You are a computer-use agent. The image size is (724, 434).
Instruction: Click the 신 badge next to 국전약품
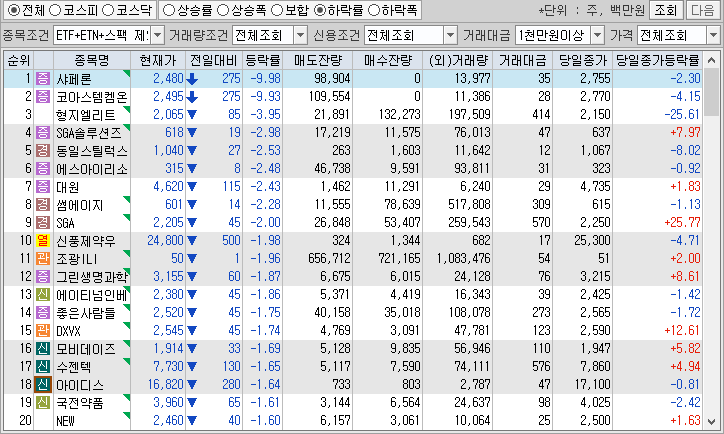click(43, 403)
